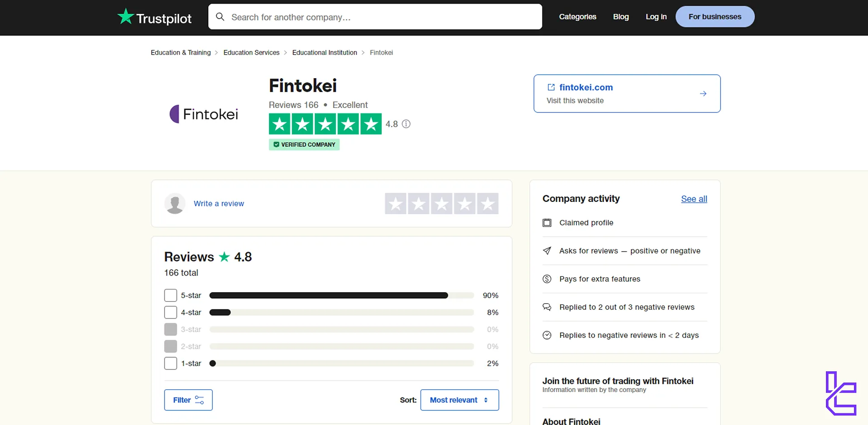Click the avatar icon beside Write a review

point(175,204)
